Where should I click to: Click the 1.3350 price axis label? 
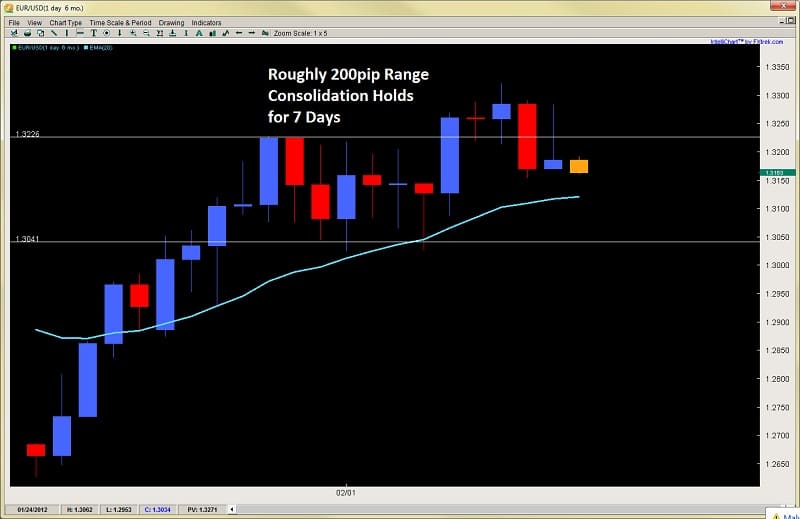tap(777, 67)
